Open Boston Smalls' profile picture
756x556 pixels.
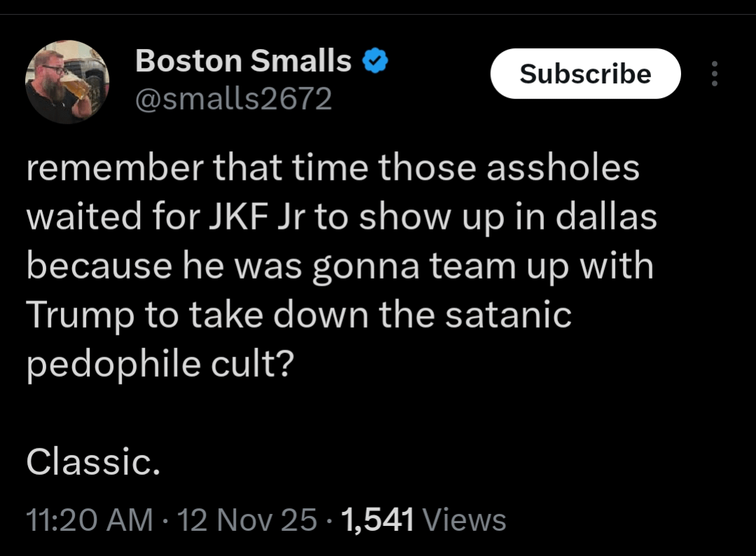coord(67,82)
